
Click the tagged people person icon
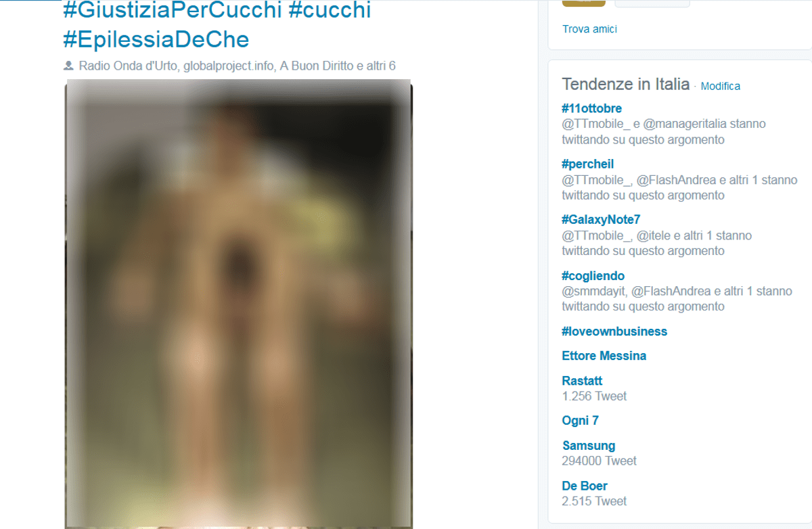pyautogui.click(x=68, y=66)
